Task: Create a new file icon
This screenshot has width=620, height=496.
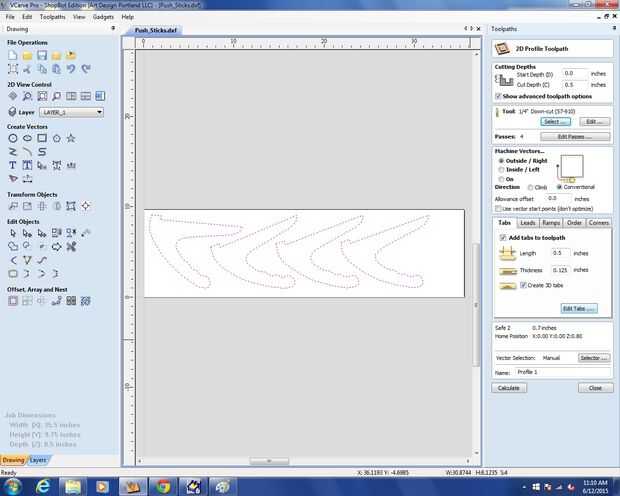Action: [13, 55]
